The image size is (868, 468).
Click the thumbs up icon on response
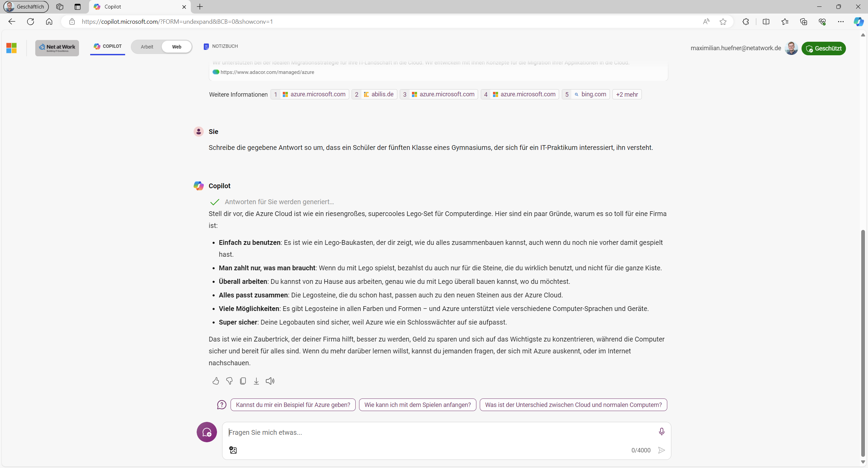(x=215, y=381)
